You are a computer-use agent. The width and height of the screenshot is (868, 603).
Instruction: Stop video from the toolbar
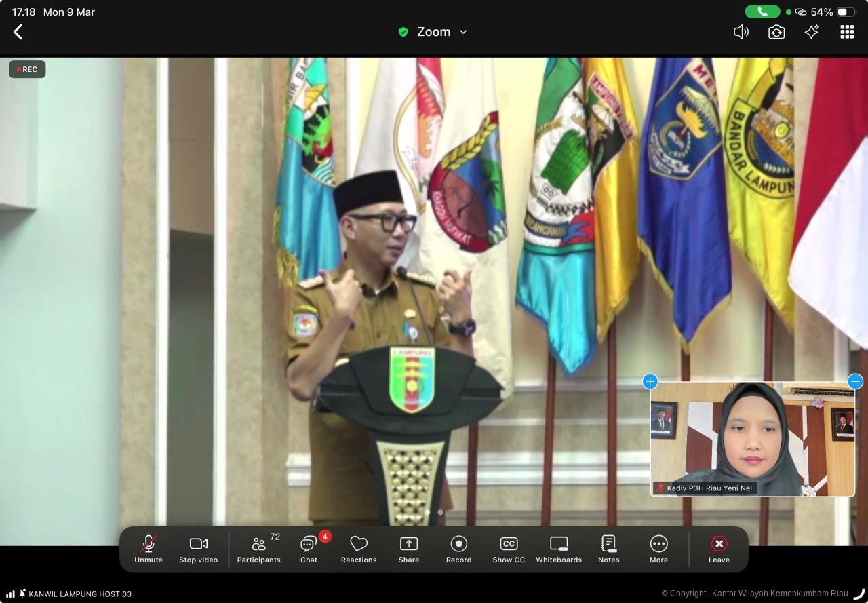click(x=198, y=549)
